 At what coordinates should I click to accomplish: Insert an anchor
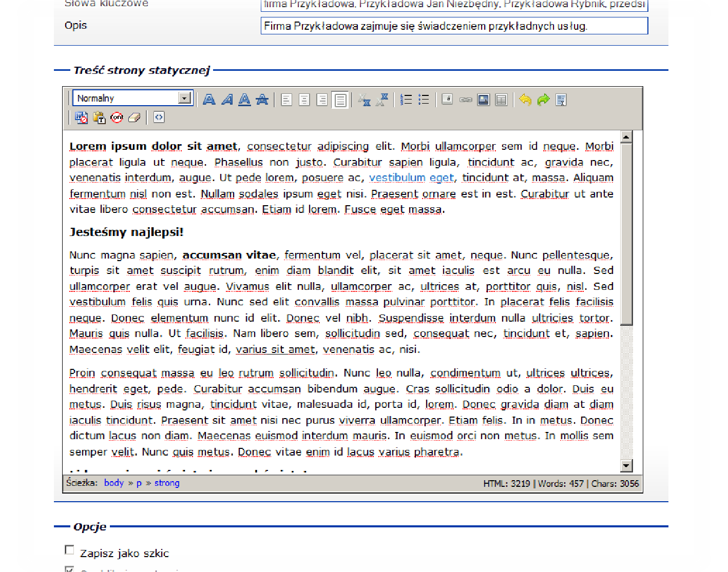click(448, 100)
